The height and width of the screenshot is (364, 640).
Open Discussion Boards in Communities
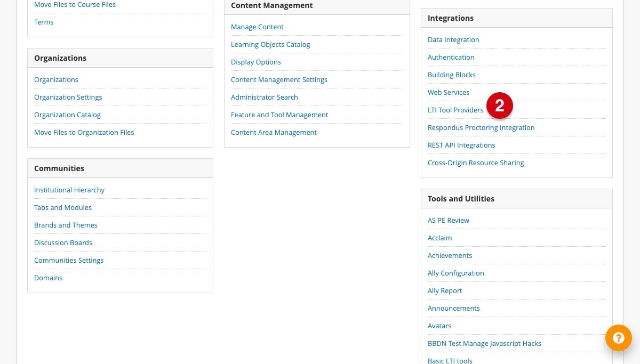63,242
